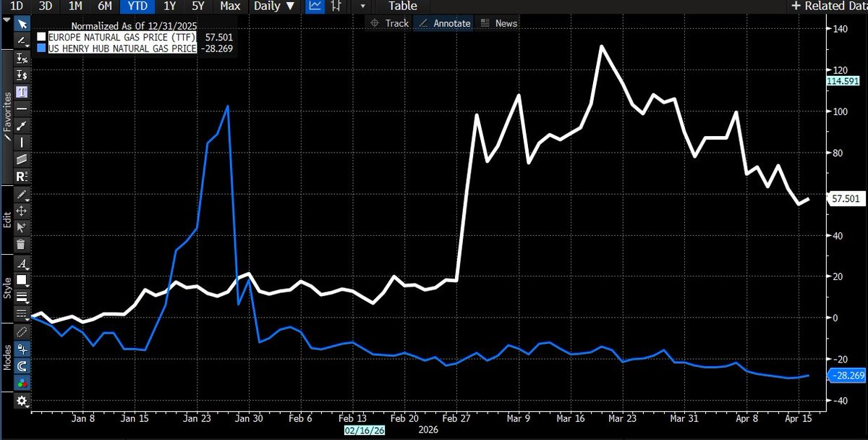Select the diagonal trend line tool
Image resolution: width=868 pixels, height=440 pixels.
tap(22, 125)
